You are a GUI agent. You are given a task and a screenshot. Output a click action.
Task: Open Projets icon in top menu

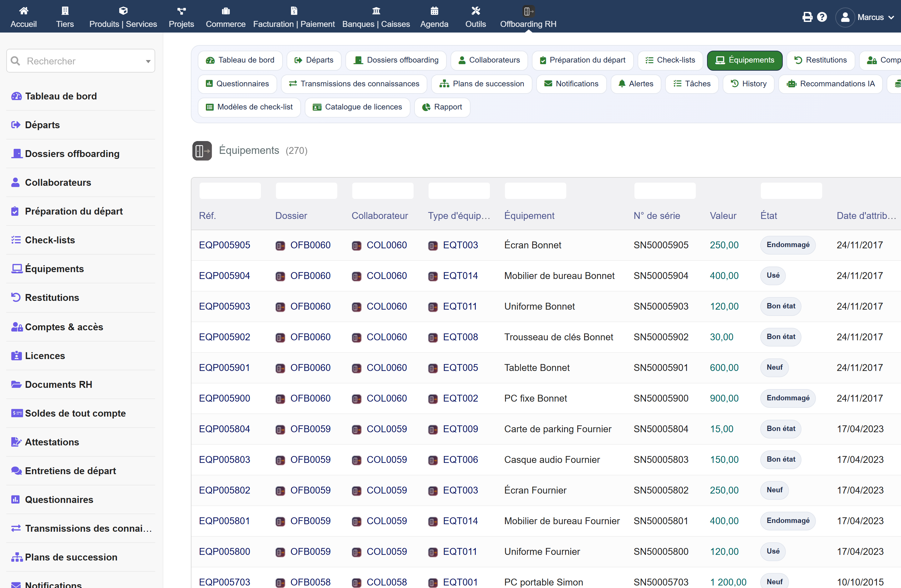pos(181,11)
